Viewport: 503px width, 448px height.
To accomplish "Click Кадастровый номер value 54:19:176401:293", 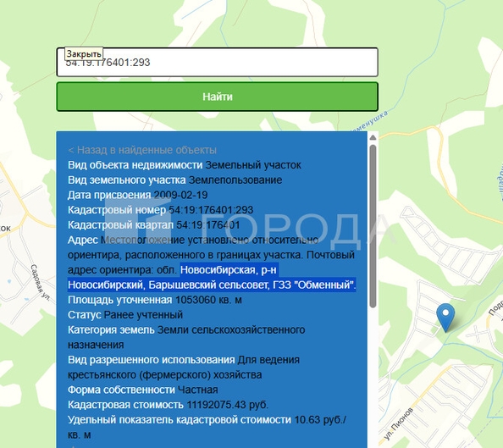I will (211, 210).
